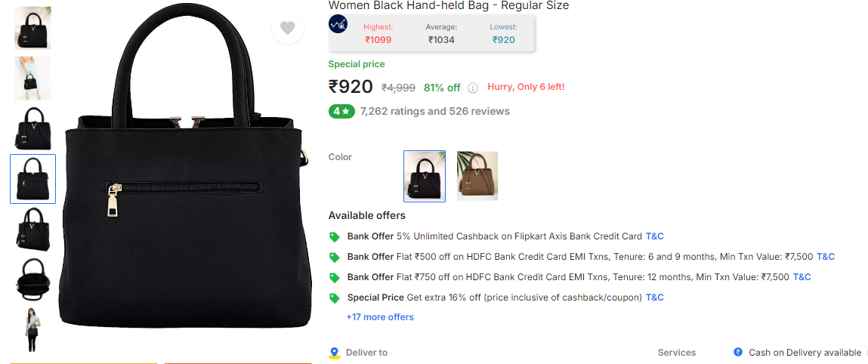Open T&C link for extra 16% off

pos(655,298)
